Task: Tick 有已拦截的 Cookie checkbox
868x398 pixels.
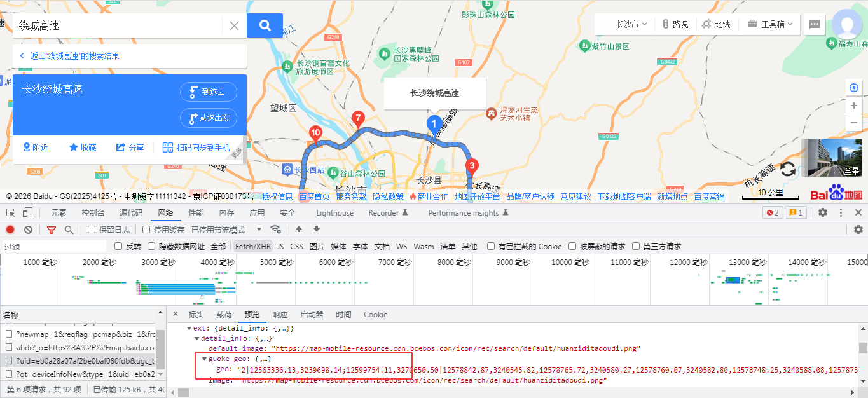Action: [x=491, y=246]
